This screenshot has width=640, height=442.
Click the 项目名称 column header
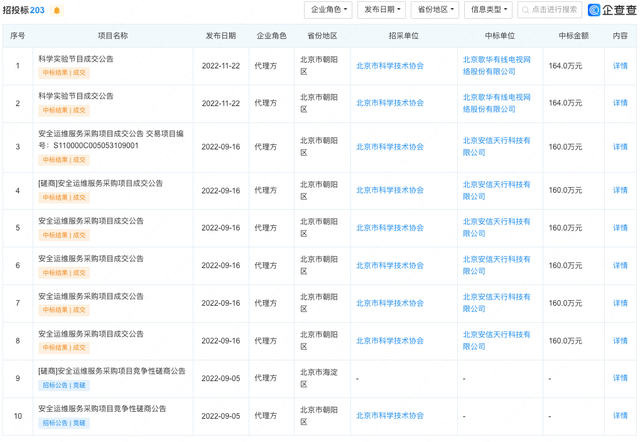click(x=113, y=36)
